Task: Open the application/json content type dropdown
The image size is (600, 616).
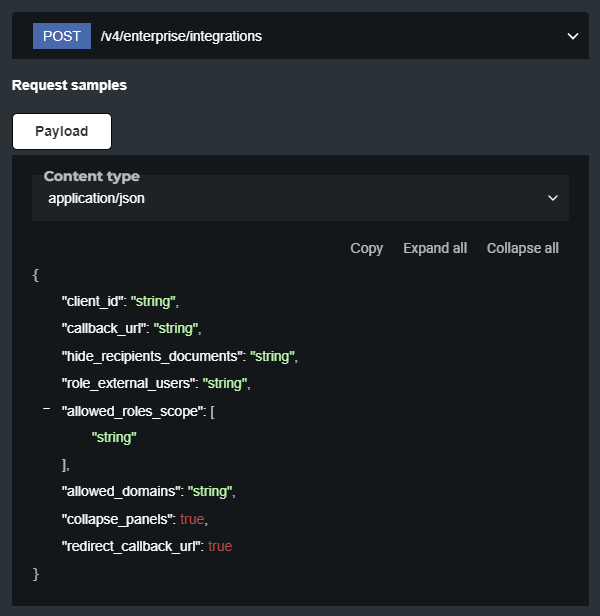Action: (x=300, y=198)
